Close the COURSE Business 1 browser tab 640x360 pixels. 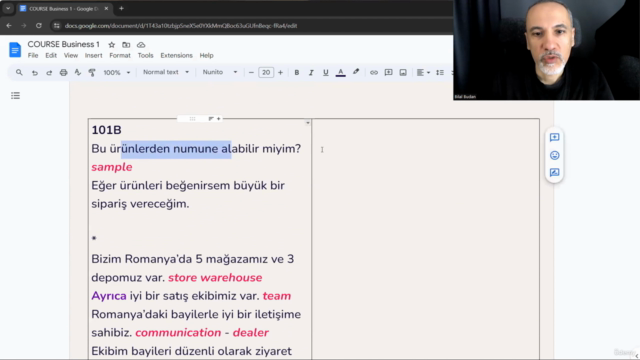pyautogui.click(x=107, y=9)
